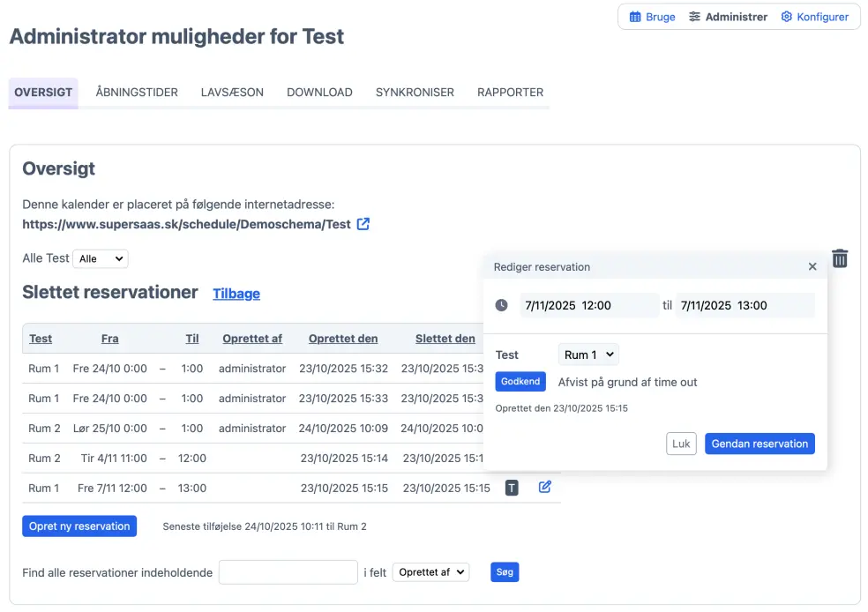Screen dimensions: 868x612
Task: Expand the Alle Test dropdown
Action: [x=101, y=259]
